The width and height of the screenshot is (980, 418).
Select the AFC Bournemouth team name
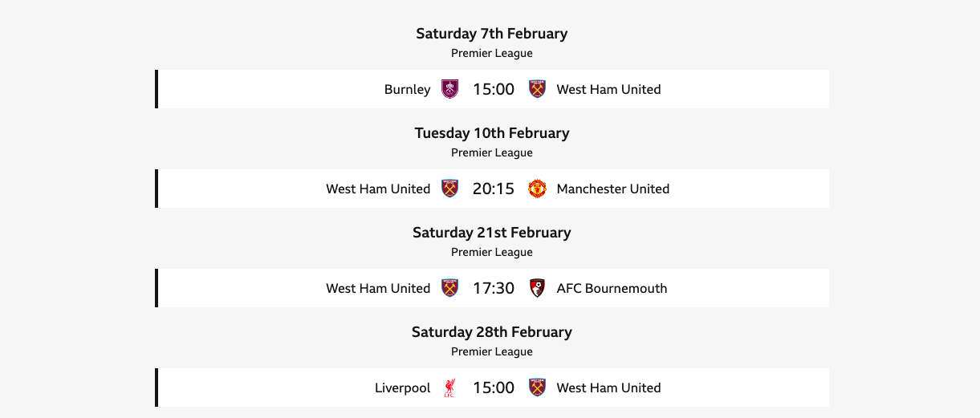612,288
